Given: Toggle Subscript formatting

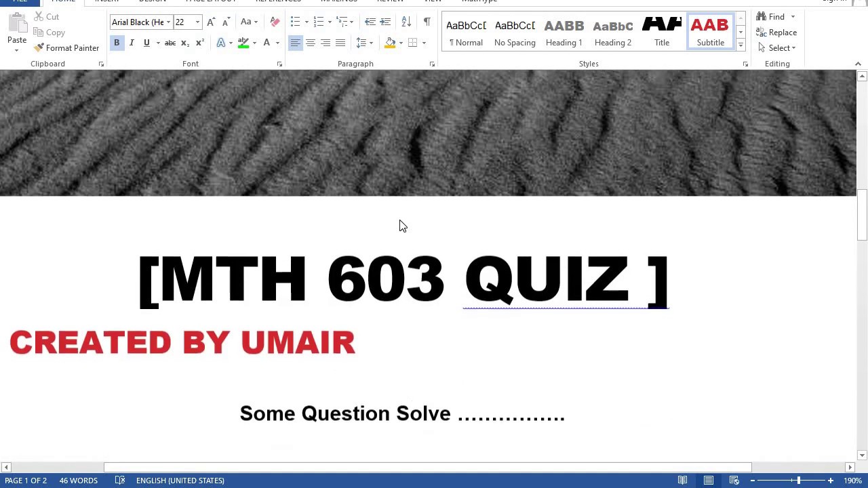Looking at the screenshot, I should [x=184, y=43].
